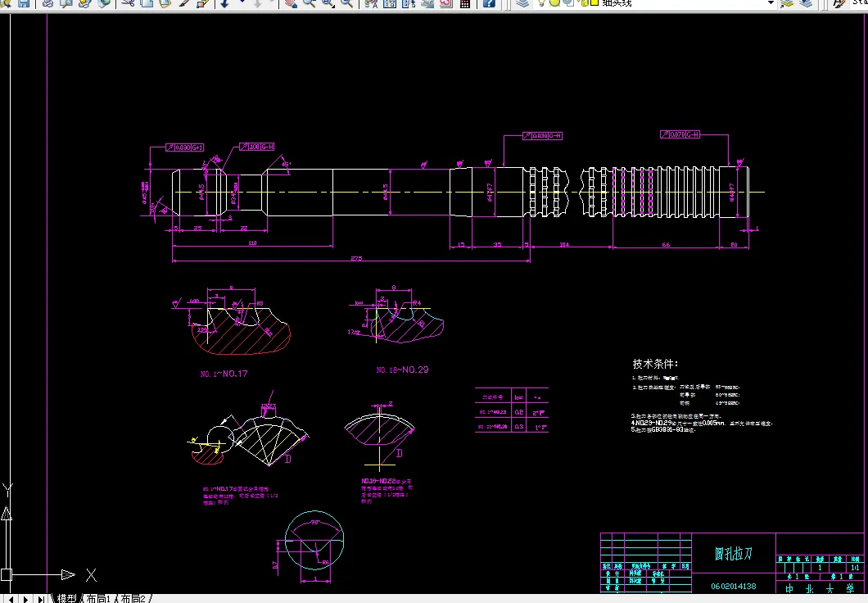Viewport: 868px width, 603px height.
Task: Select the NO. 1~NO.17 label
Action: tap(224, 374)
